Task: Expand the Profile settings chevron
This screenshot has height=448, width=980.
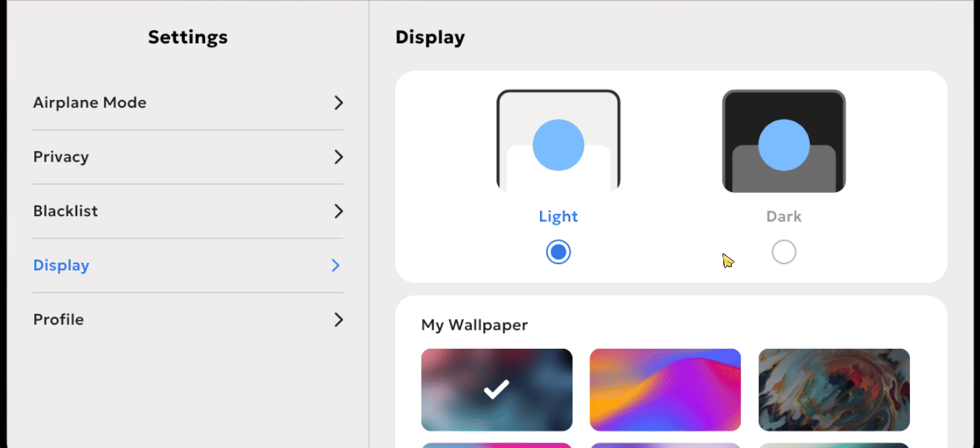Action: tap(339, 319)
